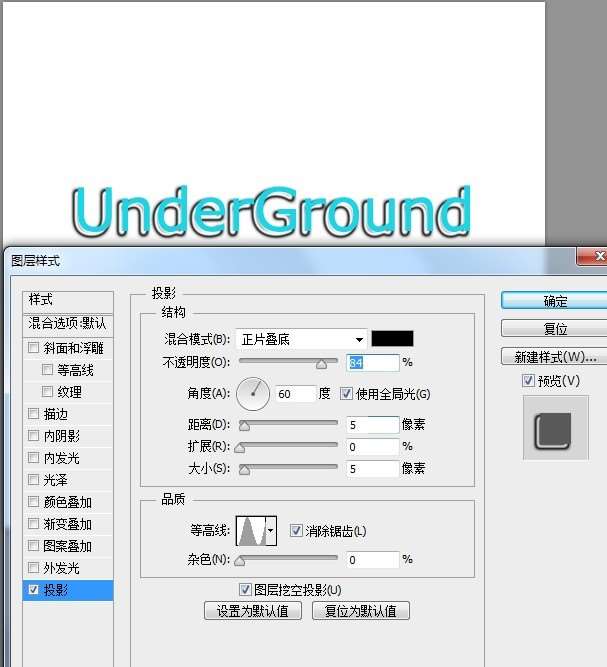Click 设置为默认值 button

[253, 611]
